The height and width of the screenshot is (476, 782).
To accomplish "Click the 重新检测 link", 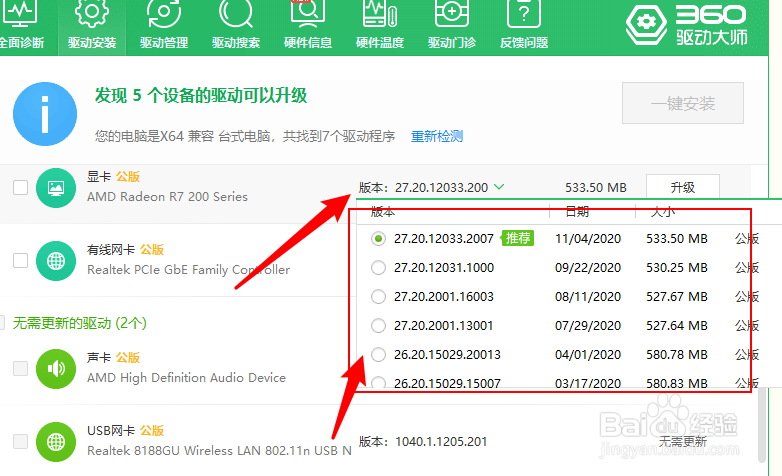I will pos(437,136).
